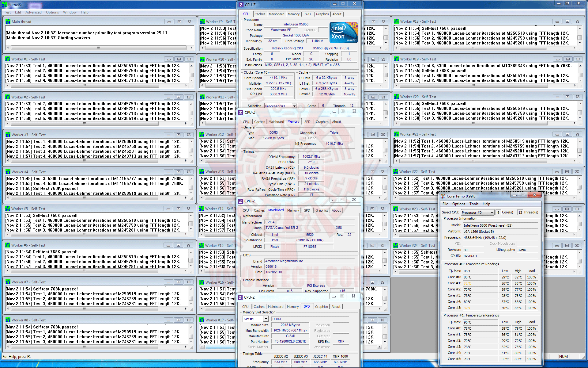Expand the Slot #1 memory slot dropdown
Screen dimensions: 588x368
tap(266, 319)
